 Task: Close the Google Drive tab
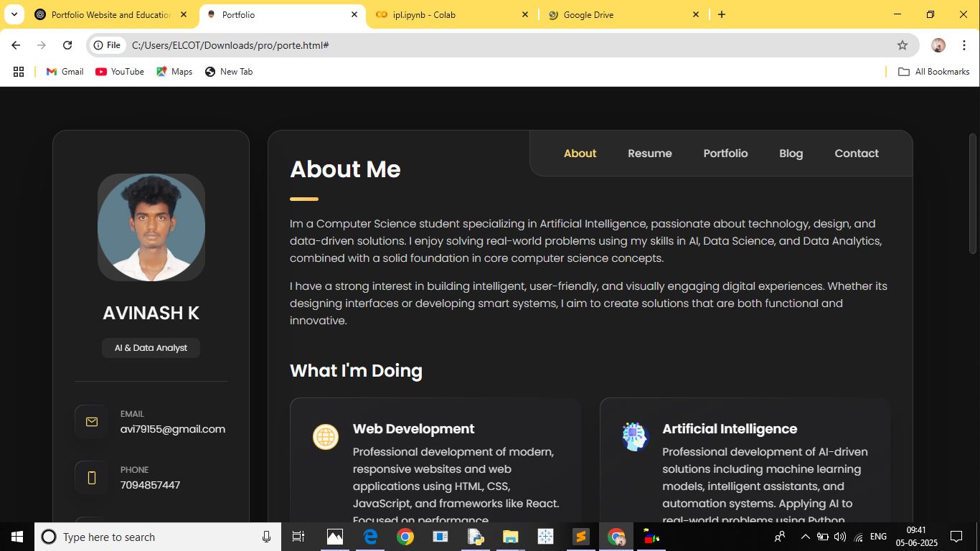pyautogui.click(x=695, y=14)
